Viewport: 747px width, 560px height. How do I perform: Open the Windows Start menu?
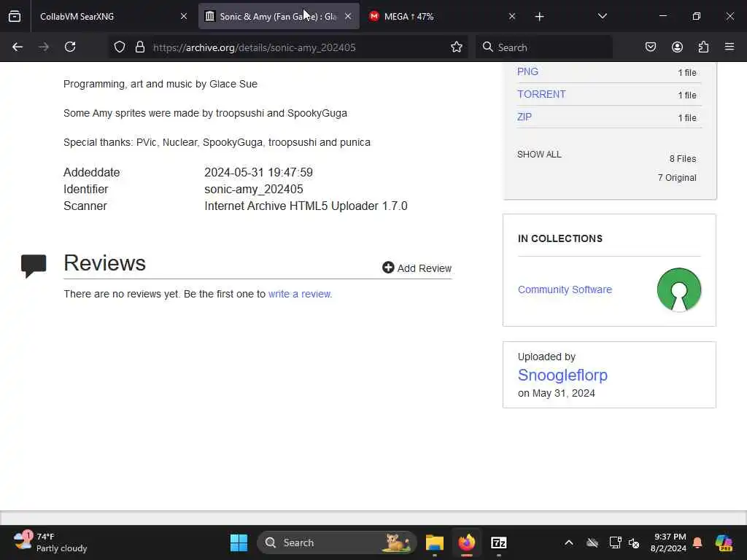pos(239,542)
